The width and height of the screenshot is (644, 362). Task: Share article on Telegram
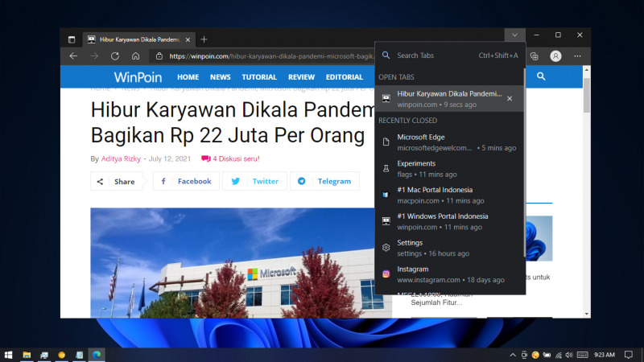click(x=324, y=181)
